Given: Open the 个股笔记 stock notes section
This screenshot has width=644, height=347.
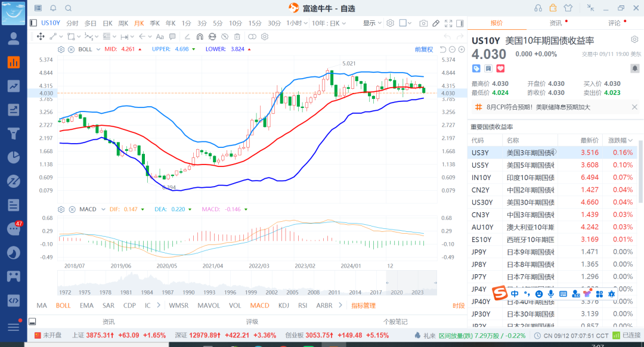Looking at the screenshot, I should 395,321.
